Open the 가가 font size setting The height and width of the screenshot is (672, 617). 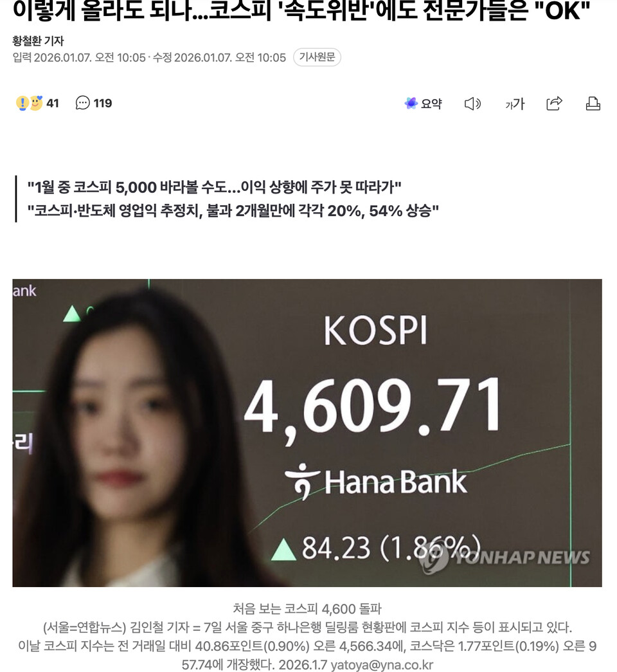[x=515, y=104]
